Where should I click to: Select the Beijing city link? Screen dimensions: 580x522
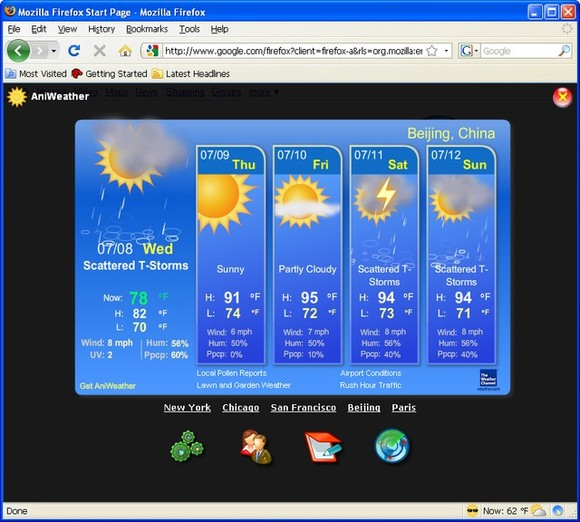tap(364, 408)
